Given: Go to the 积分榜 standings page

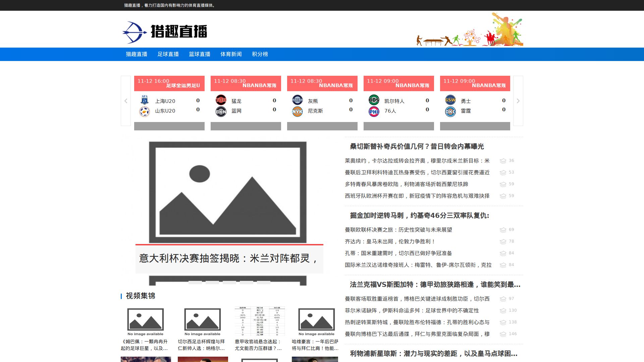Looking at the screenshot, I should point(260,54).
